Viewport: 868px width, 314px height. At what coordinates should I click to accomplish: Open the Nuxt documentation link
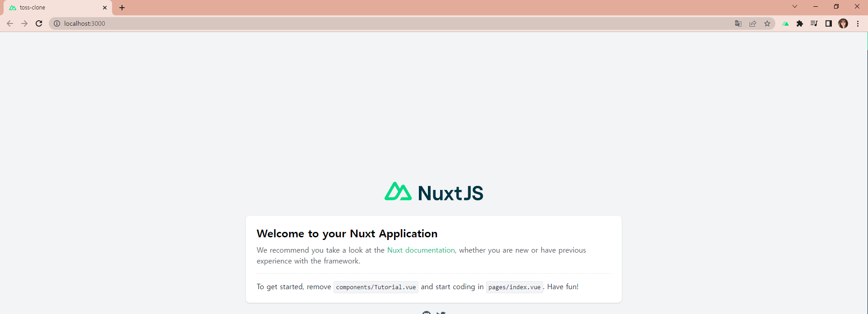pos(421,250)
